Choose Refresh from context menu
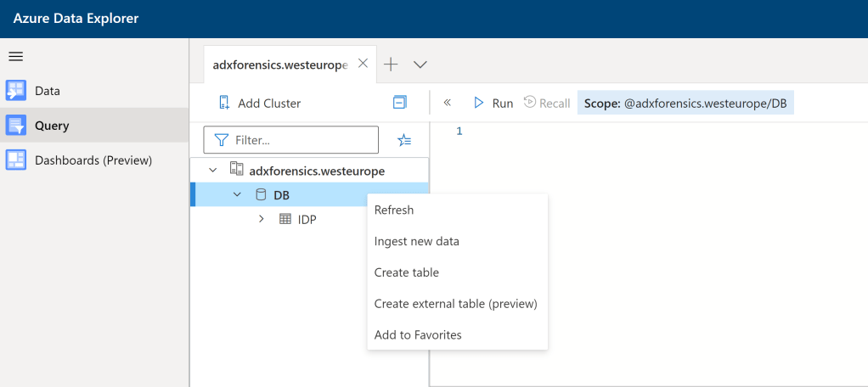The width and height of the screenshot is (868, 387). 394,210
